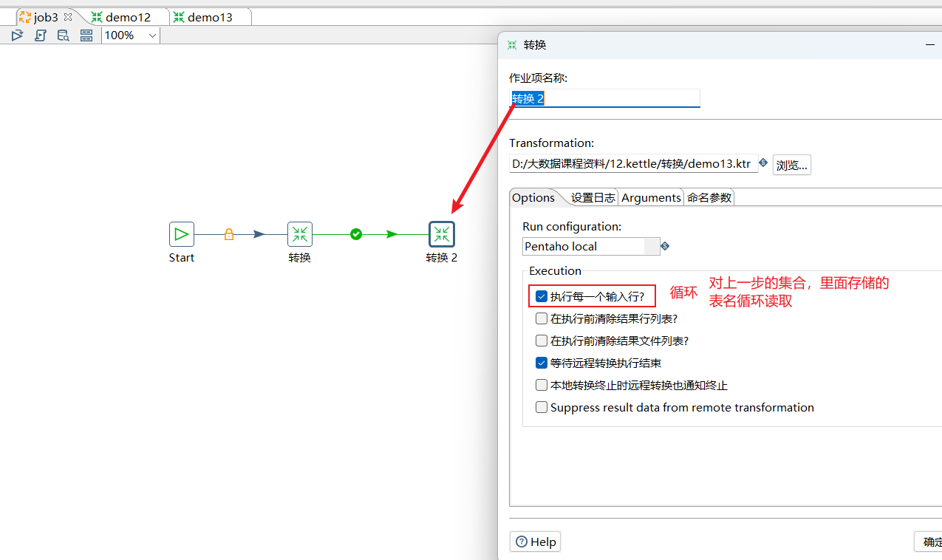Select the 转换 2 node icon on canvas
The width and height of the screenshot is (942, 560).
tap(442, 234)
